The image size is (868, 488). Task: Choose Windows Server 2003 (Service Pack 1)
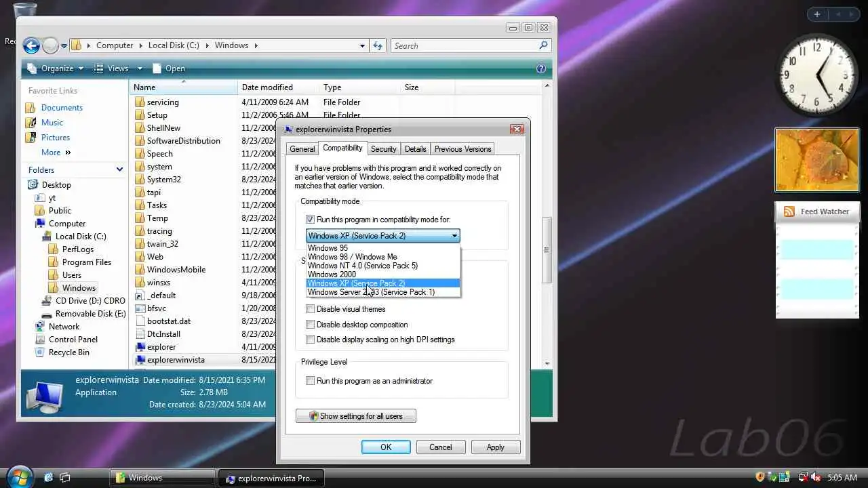[x=383, y=292]
